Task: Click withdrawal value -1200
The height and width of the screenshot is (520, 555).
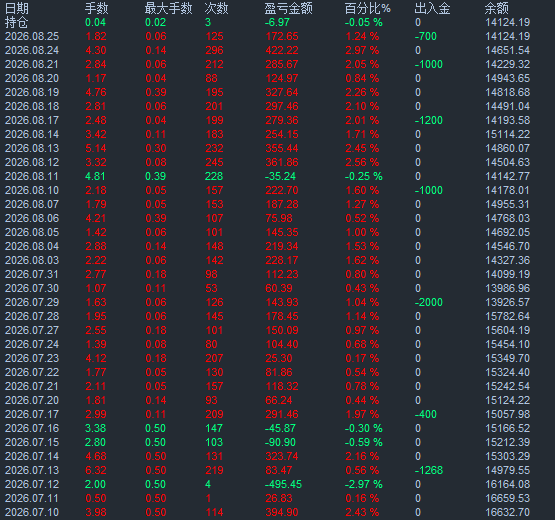Action: pos(429,120)
